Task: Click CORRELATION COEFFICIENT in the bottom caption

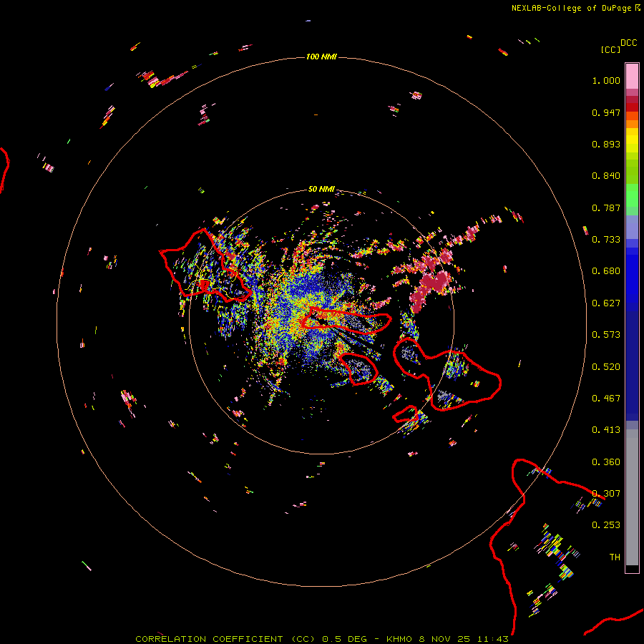Action: coord(209,639)
